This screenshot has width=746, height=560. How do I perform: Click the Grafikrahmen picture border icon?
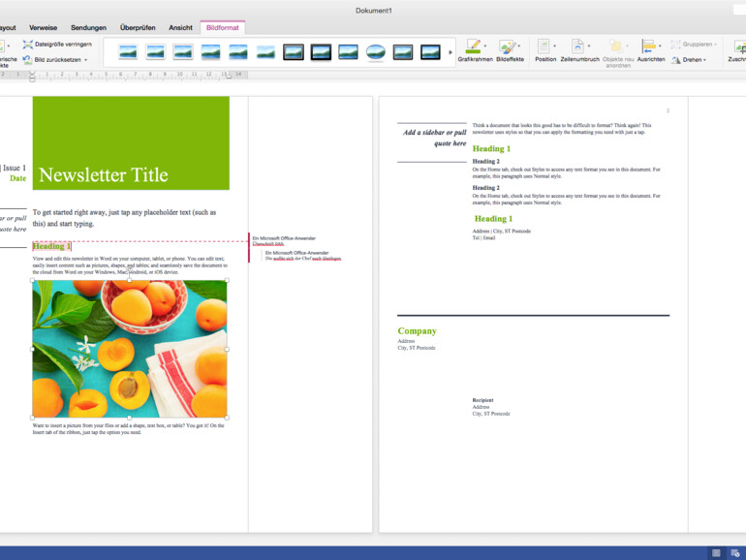pos(473,47)
